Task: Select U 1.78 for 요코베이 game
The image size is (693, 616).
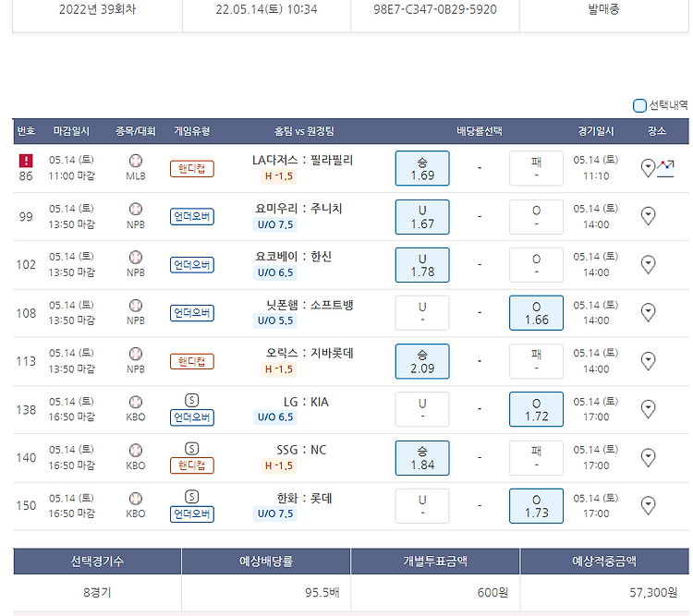Action: (422, 265)
